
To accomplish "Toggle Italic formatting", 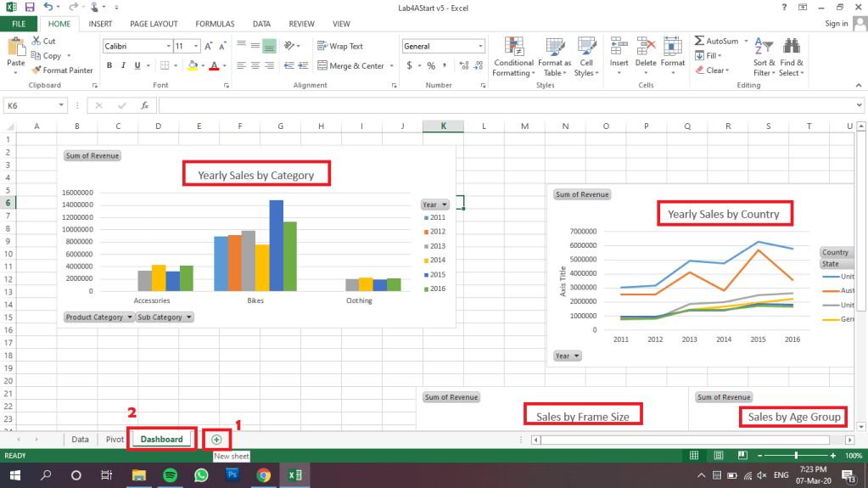I will point(124,66).
